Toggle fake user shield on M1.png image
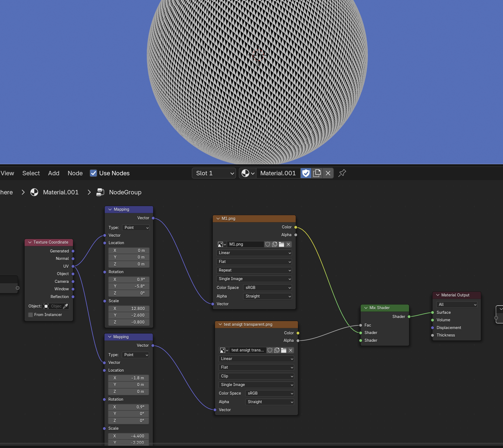The image size is (503, 448). tap(268, 244)
